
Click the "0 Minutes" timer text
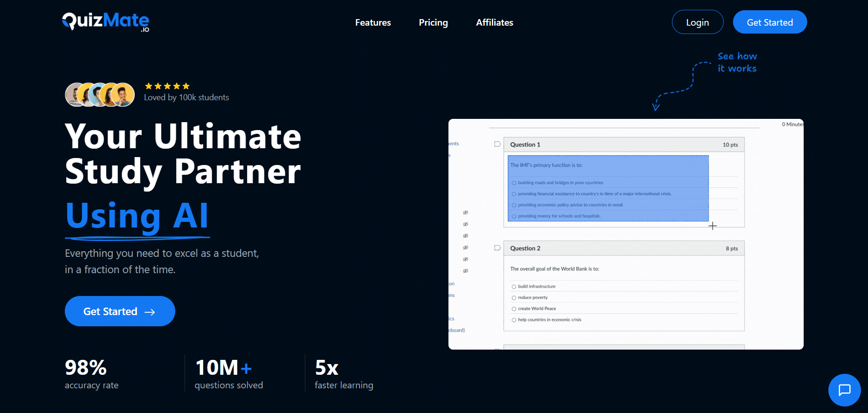pos(792,124)
